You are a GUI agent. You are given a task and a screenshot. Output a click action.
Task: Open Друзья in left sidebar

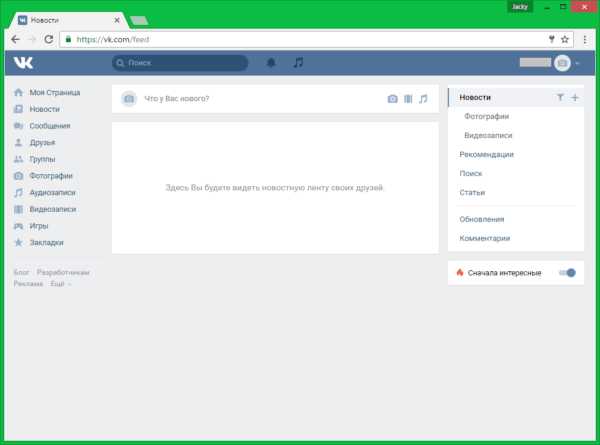click(x=42, y=142)
